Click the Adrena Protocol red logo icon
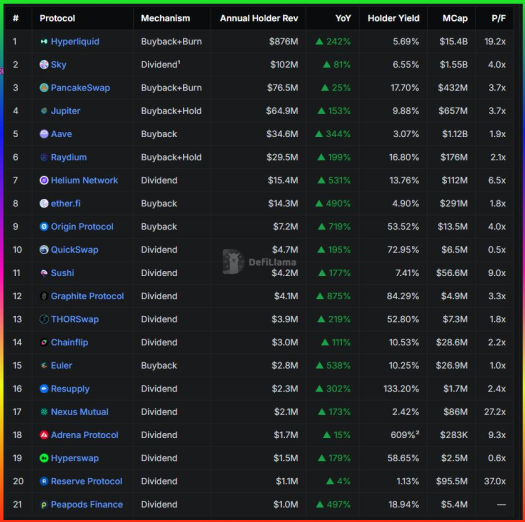The image size is (525, 522). (44, 435)
